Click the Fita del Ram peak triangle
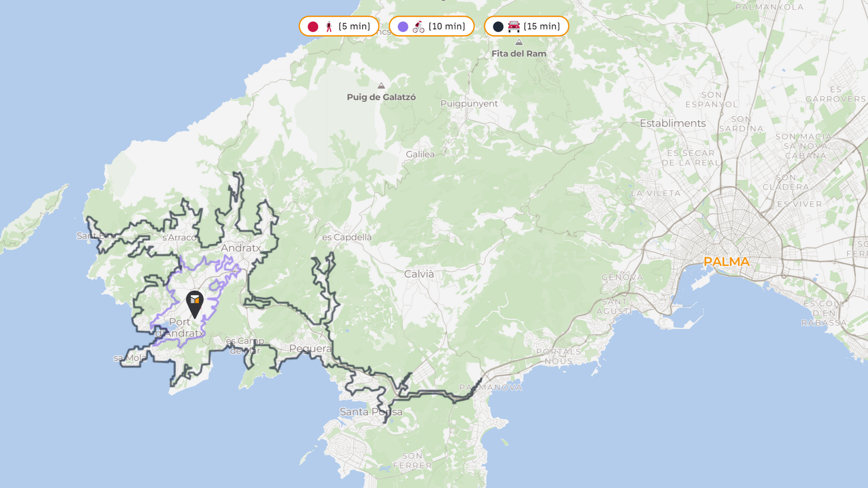 click(519, 42)
